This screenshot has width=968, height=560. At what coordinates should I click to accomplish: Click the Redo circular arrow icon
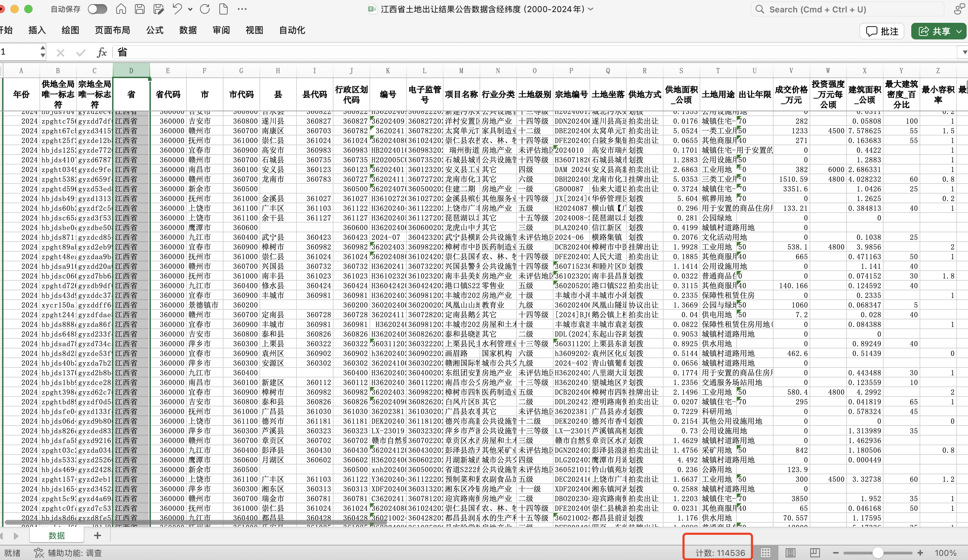coord(205,9)
